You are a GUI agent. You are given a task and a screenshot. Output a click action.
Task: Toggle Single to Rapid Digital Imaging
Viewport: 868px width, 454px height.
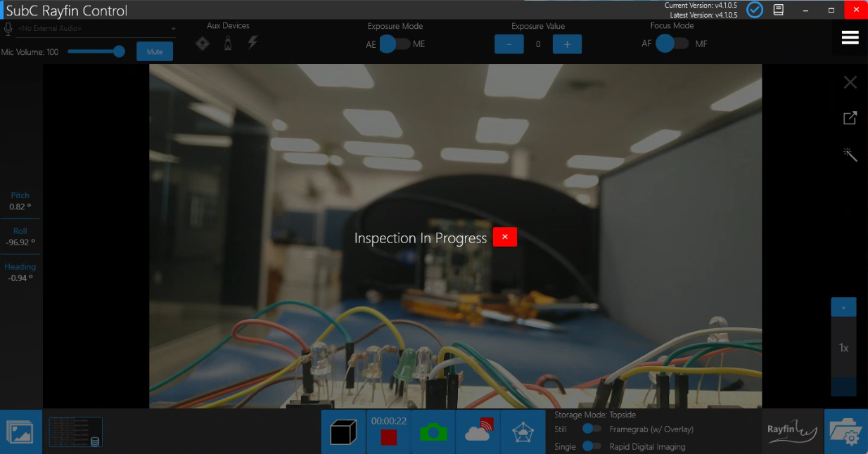[592, 446]
